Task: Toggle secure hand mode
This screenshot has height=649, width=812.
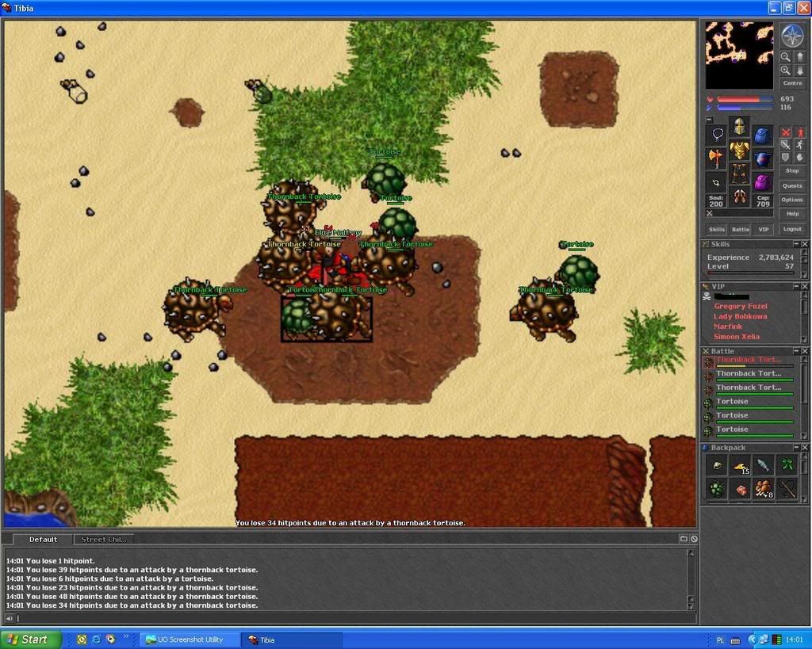Action: pos(800,157)
